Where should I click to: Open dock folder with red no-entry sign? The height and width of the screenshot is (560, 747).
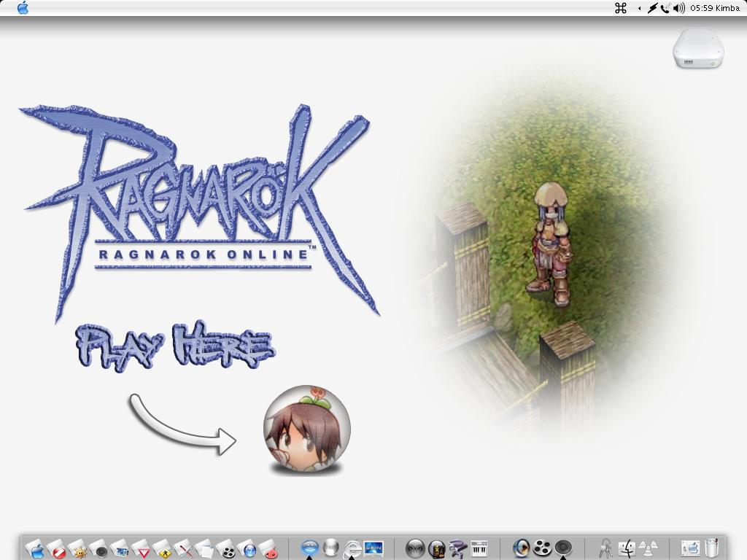click(57, 548)
